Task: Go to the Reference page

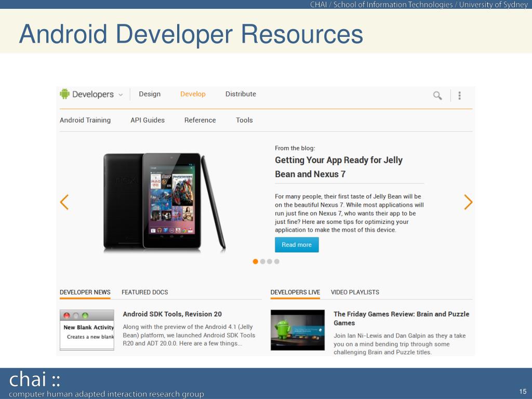Action: point(200,120)
